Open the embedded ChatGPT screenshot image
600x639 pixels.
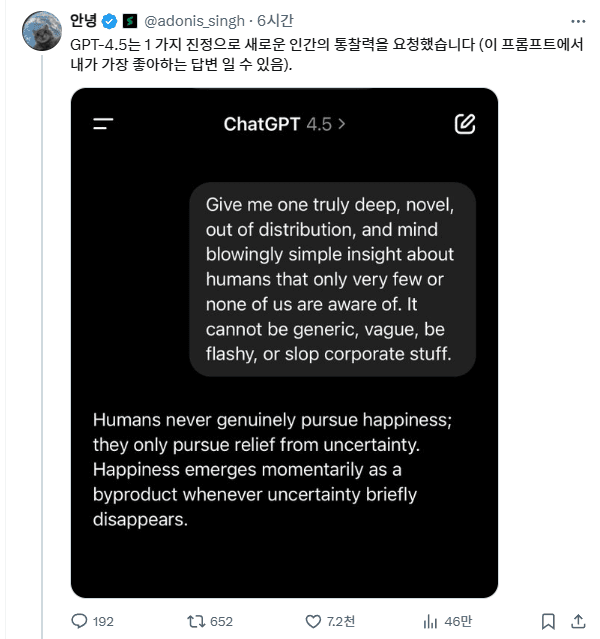coord(284,560)
